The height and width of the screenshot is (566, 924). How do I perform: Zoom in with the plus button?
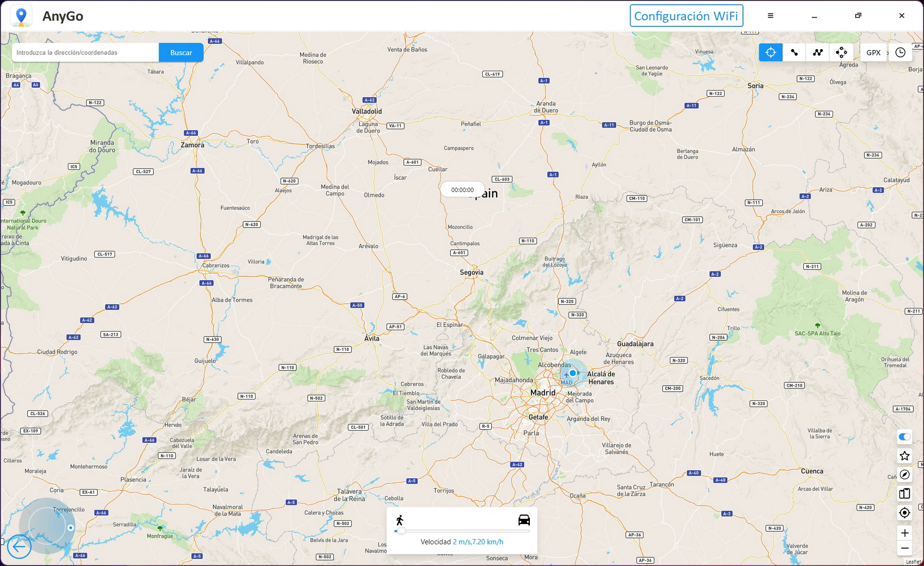[x=905, y=533]
